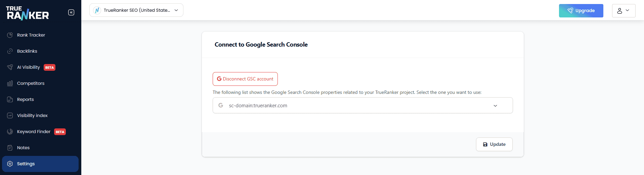The image size is (644, 175).
Task: Collapse the sidebar with the arrow icon
Action: pyautogui.click(x=71, y=12)
